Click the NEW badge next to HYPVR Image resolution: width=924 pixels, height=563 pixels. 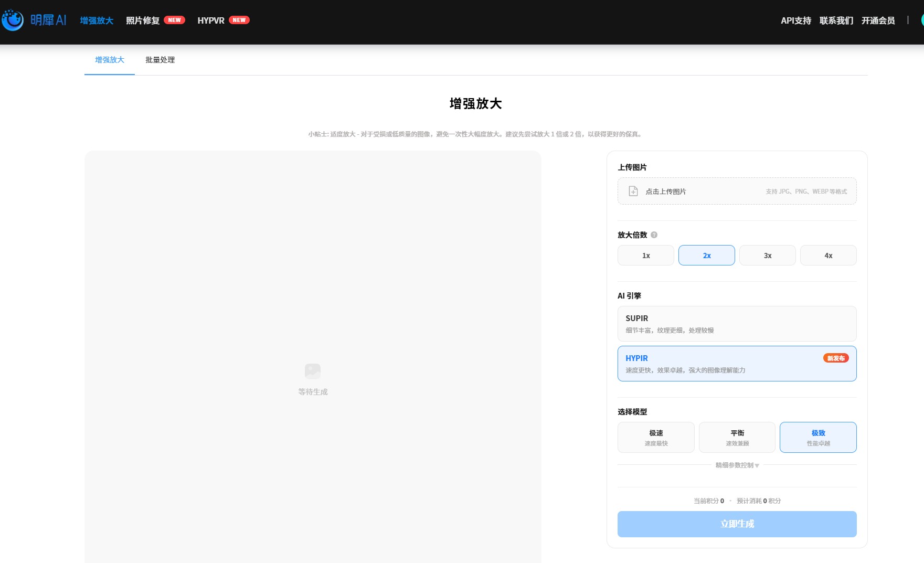click(x=240, y=20)
